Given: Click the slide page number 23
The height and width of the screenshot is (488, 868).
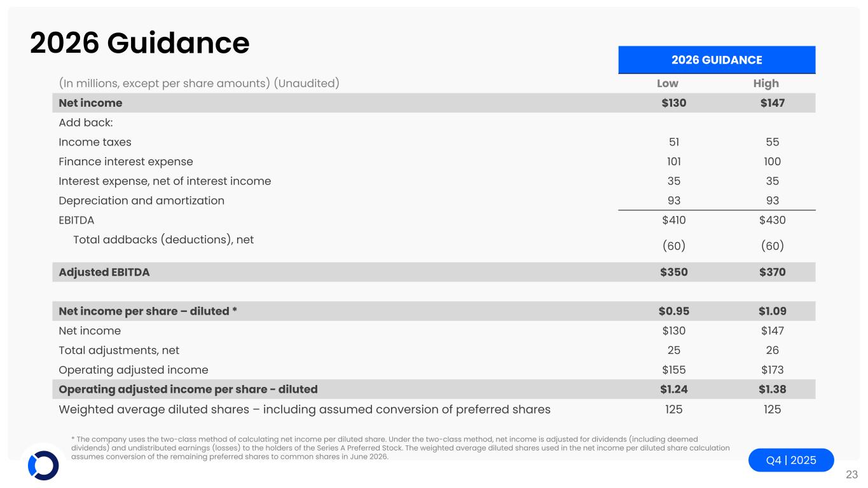Looking at the screenshot, I should pos(851,474).
